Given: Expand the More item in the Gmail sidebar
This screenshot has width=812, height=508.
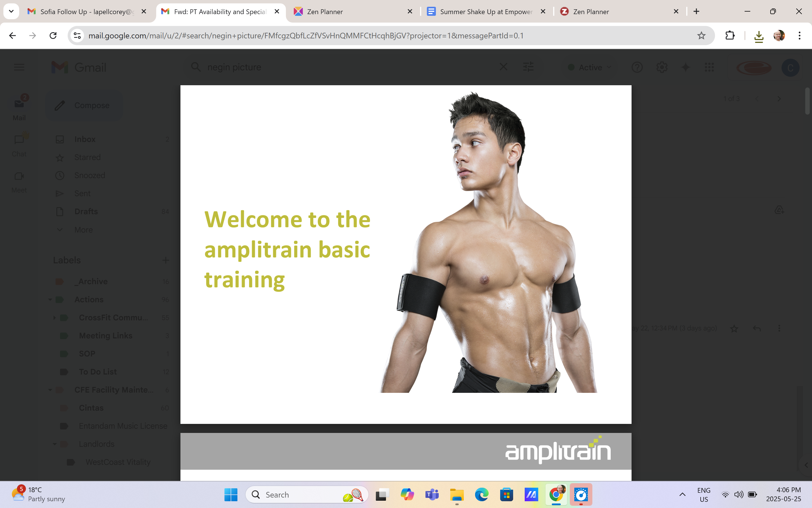Looking at the screenshot, I should click(x=83, y=230).
